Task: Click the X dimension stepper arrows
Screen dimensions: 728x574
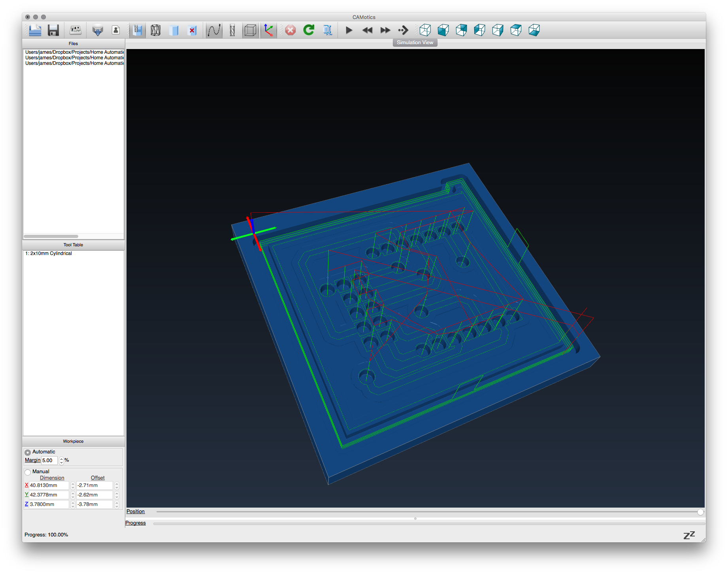Action: click(73, 485)
